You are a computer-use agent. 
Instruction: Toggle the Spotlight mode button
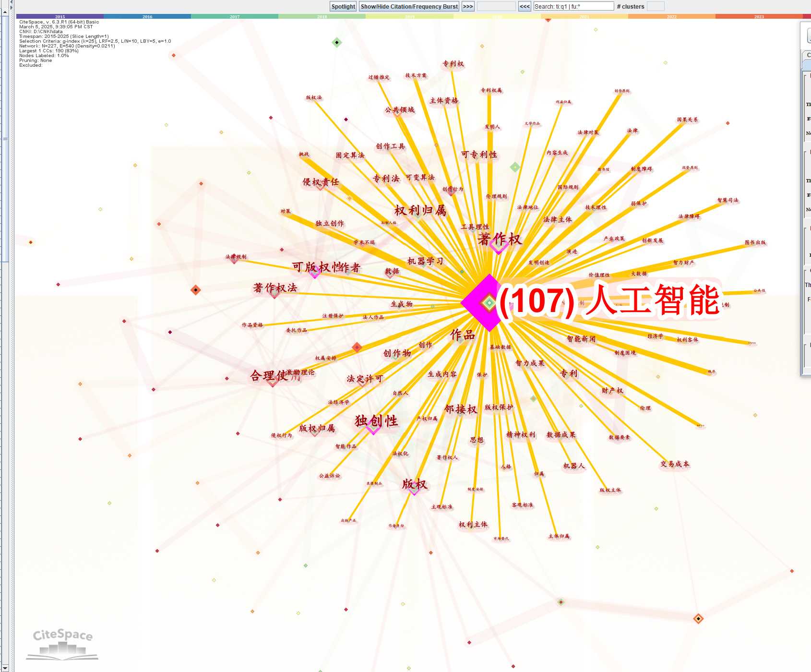click(x=343, y=6)
